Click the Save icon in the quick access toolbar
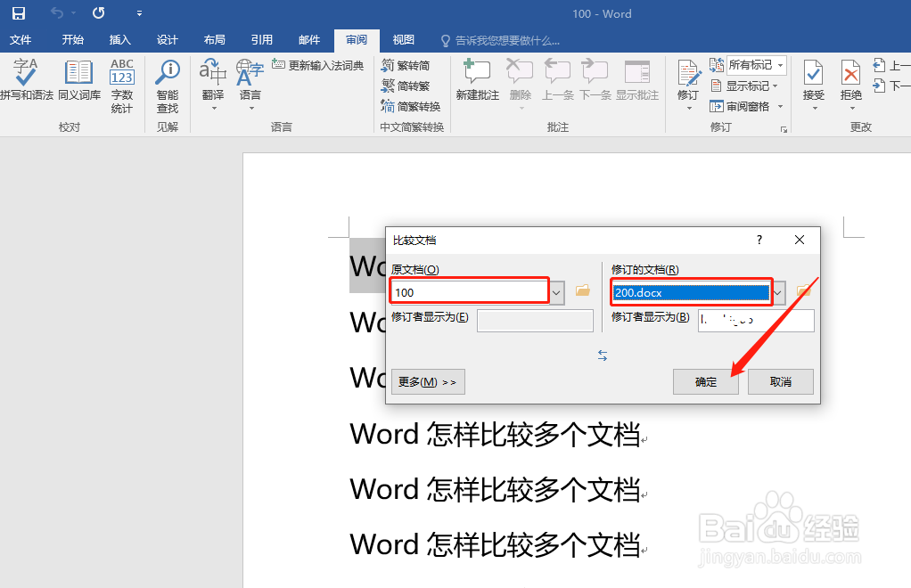Image resolution: width=911 pixels, height=588 pixels. (x=19, y=12)
